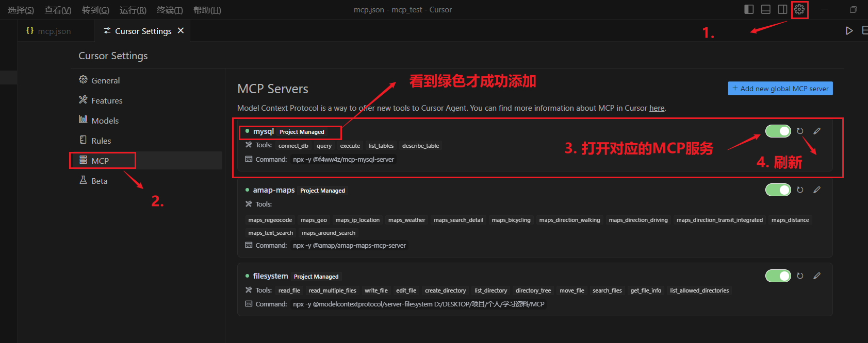The height and width of the screenshot is (343, 868).
Task: Select the MCP settings section
Action: click(x=146, y=161)
